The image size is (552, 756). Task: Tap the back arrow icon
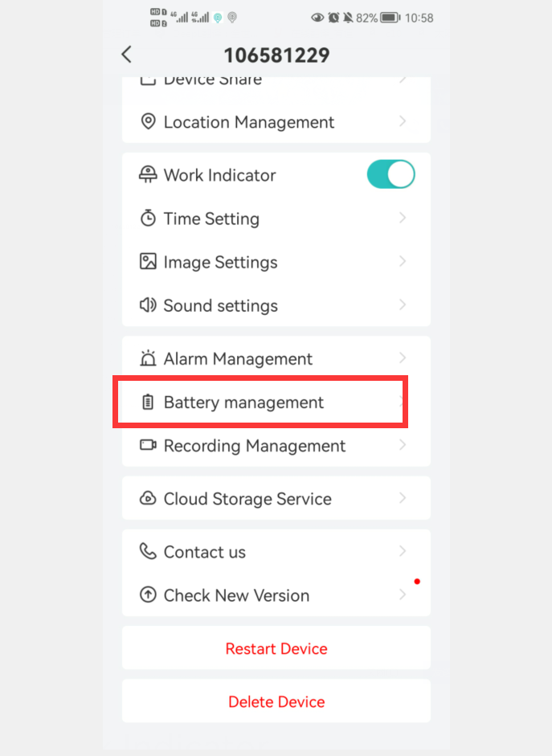[126, 55]
